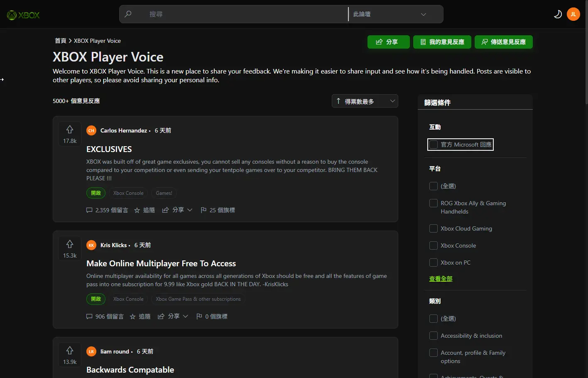This screenshot has height=378, width=588.
Task: Click the page vertical scrollbar
Action: click(x=586, y=52)
